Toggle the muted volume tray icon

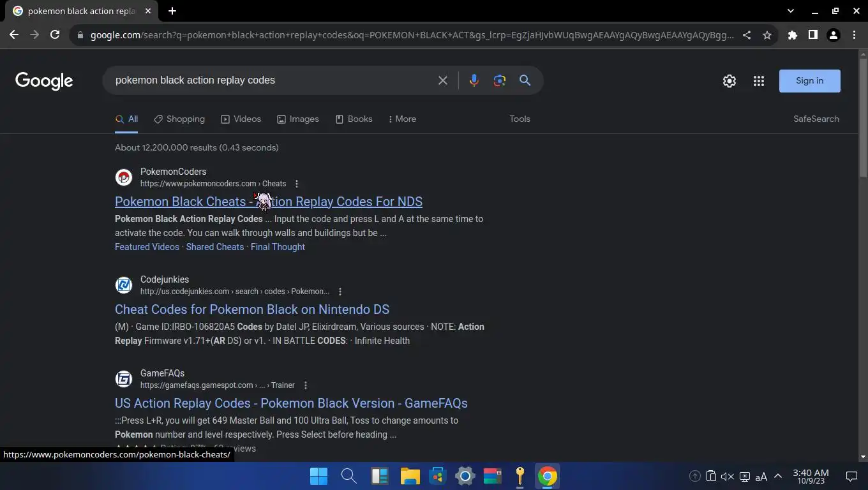pyautogui.click(x=727, y=477)
